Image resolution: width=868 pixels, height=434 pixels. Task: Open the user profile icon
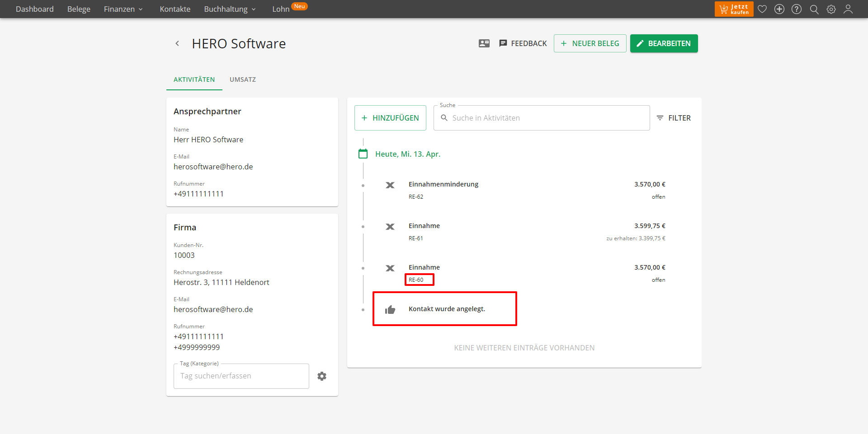click(x=848, y=9)
